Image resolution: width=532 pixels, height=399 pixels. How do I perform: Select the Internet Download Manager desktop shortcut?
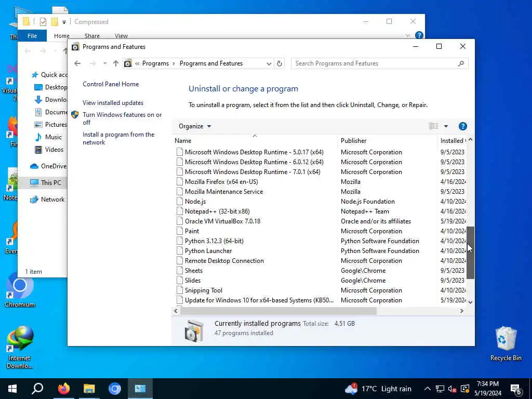click(x=20, y=347)
